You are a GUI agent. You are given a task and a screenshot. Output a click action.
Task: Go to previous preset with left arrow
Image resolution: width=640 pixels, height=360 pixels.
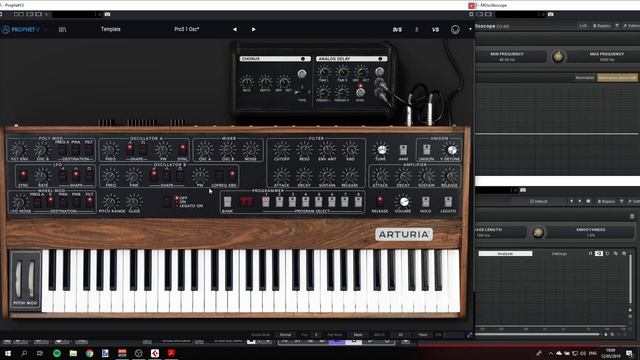click(x=235, y=29)
